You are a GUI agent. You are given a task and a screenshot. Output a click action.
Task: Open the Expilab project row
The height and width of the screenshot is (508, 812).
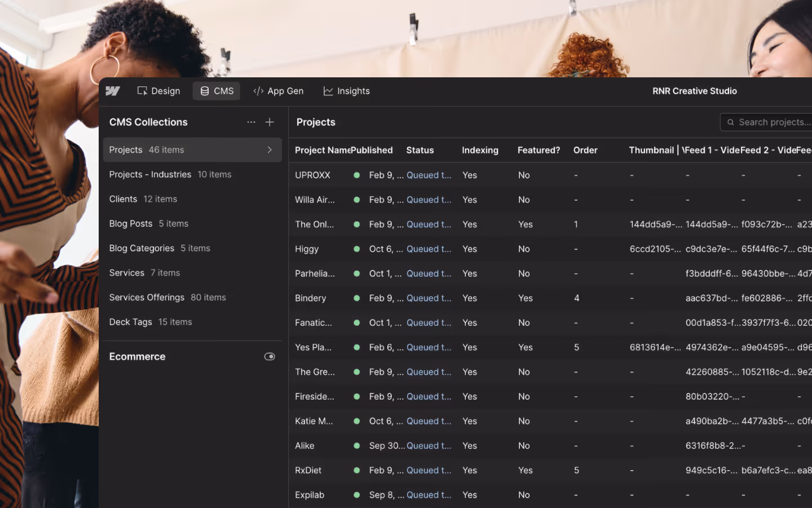click(550, 495)
